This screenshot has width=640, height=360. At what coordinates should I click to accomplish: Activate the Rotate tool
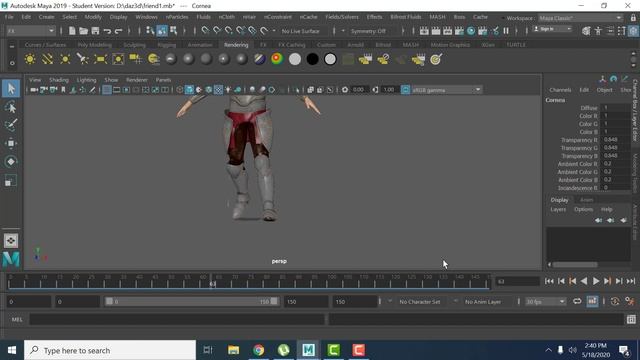11,162
